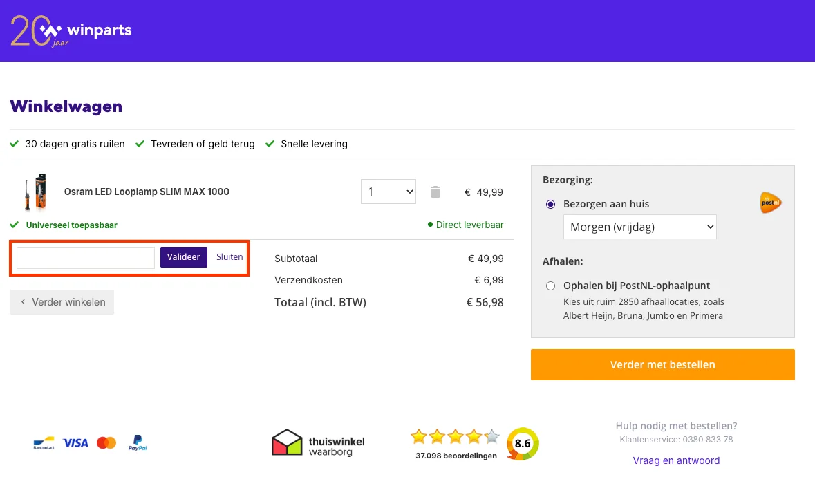Select the Mastercard payment icon

coord(106,442)
